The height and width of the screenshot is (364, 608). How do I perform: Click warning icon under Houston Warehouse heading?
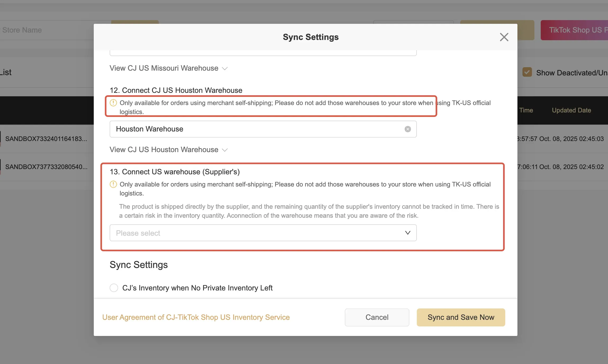pyautogui.click(x=113, y=103)
